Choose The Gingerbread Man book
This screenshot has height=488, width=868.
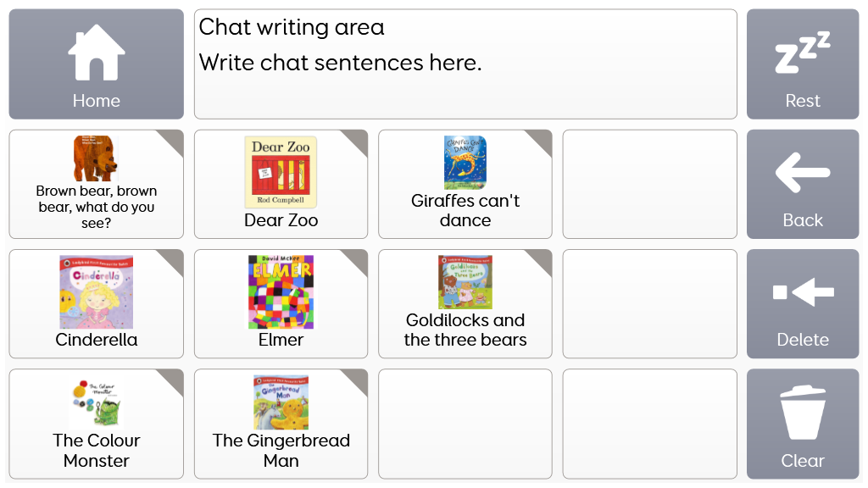coord(281,403)
